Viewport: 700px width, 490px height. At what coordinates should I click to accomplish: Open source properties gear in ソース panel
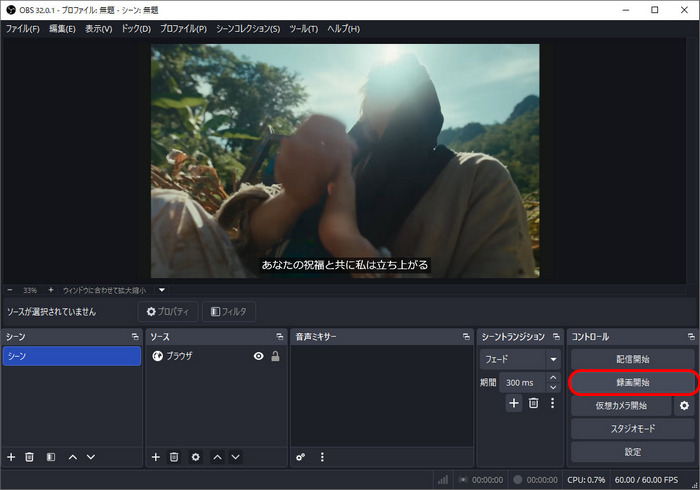pos(196,457)
